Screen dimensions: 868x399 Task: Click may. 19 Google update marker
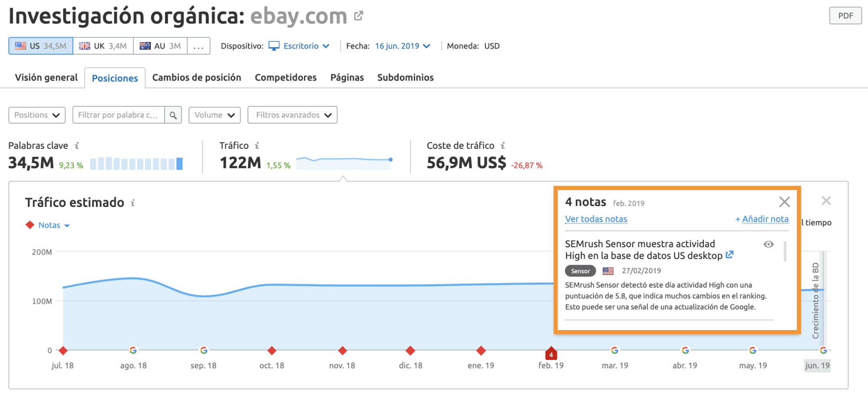click(753, 350)
